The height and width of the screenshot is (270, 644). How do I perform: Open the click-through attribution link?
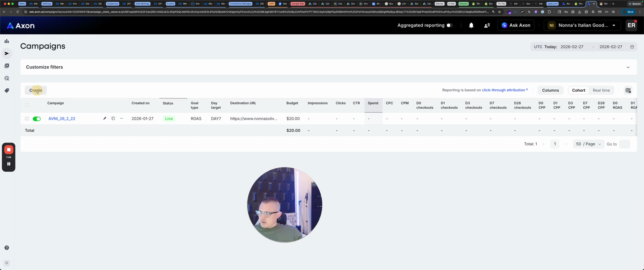(x=504, y=90)
